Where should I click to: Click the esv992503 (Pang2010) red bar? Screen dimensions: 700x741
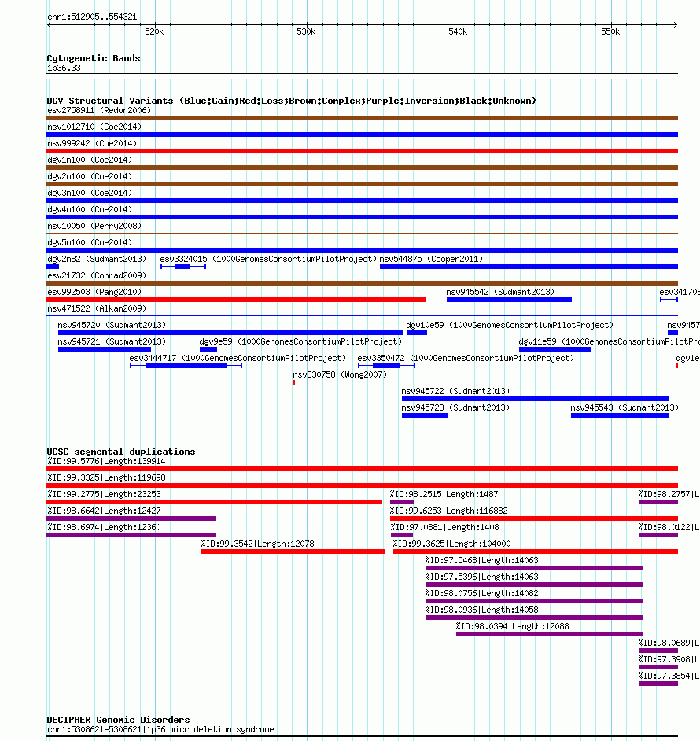(236, 300)
